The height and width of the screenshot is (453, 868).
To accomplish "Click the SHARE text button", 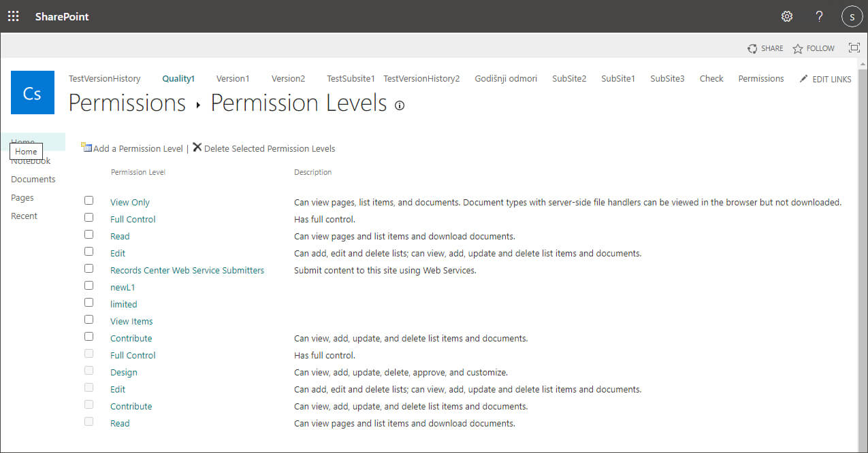I will pos(772,48).
